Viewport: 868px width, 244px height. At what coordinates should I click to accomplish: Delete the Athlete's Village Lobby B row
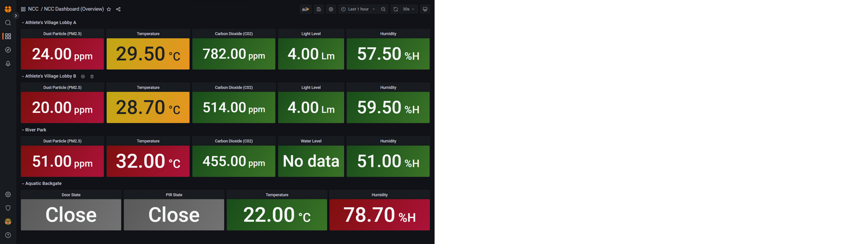point(92,76)
